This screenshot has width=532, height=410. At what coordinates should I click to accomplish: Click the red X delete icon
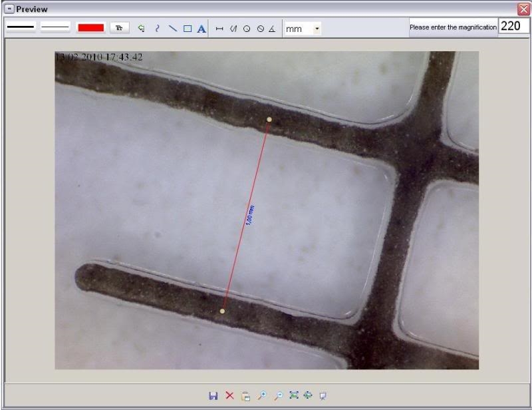[229, 395]
